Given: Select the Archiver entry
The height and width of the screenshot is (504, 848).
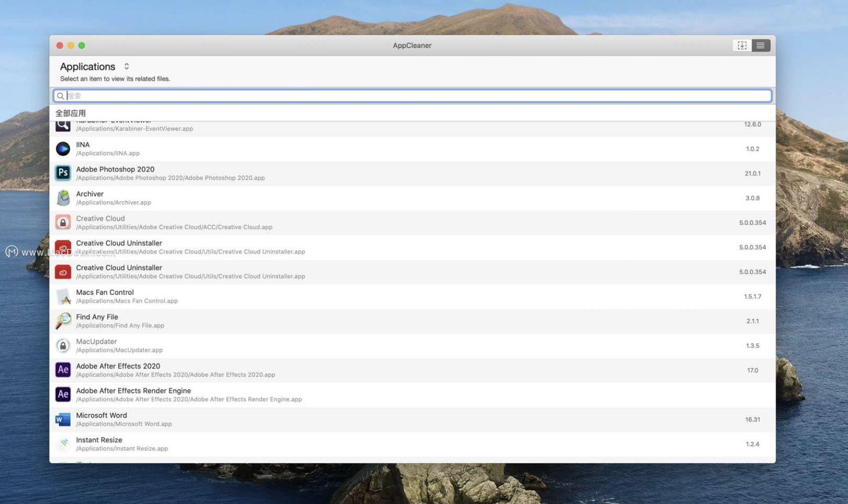Looking at the screenshot, I should [x=412, y=198].
